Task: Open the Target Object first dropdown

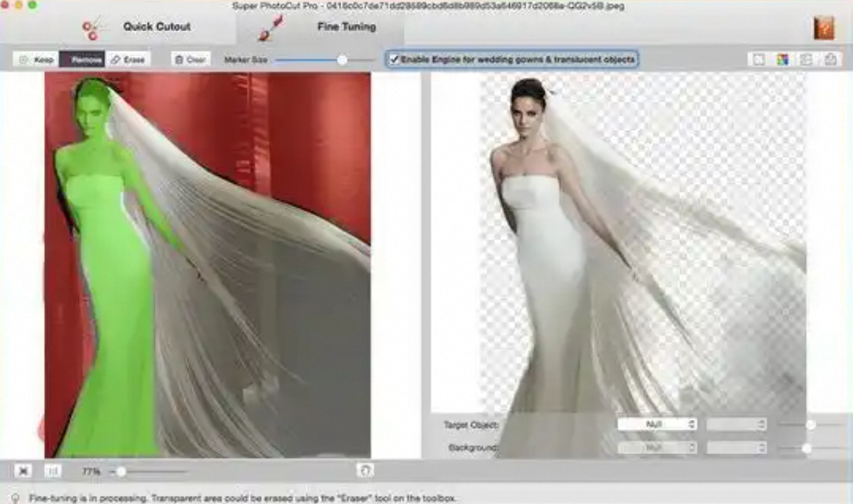Action: [x=657, y=424]
